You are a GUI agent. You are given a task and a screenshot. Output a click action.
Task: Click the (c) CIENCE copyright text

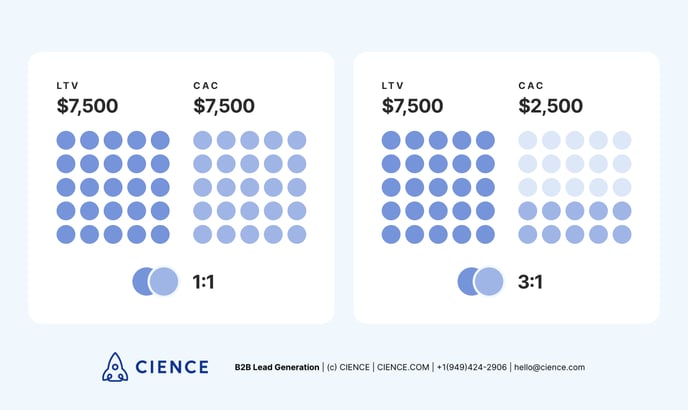click(348, 367)
